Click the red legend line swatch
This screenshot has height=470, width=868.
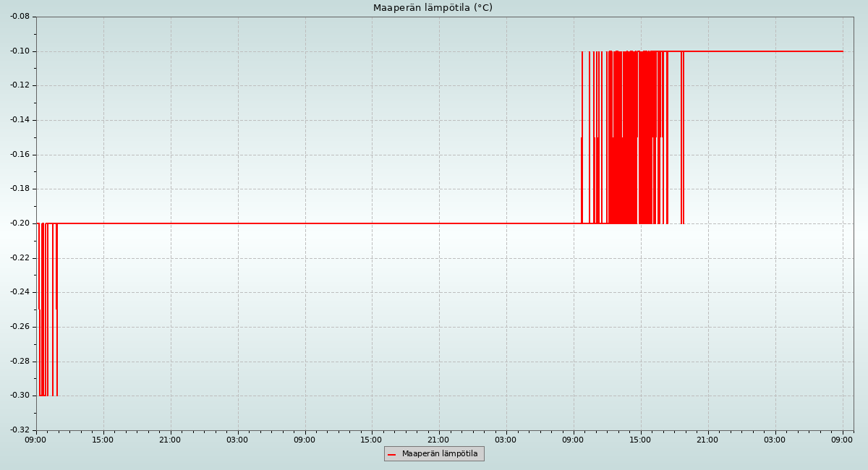pos(391,454)
